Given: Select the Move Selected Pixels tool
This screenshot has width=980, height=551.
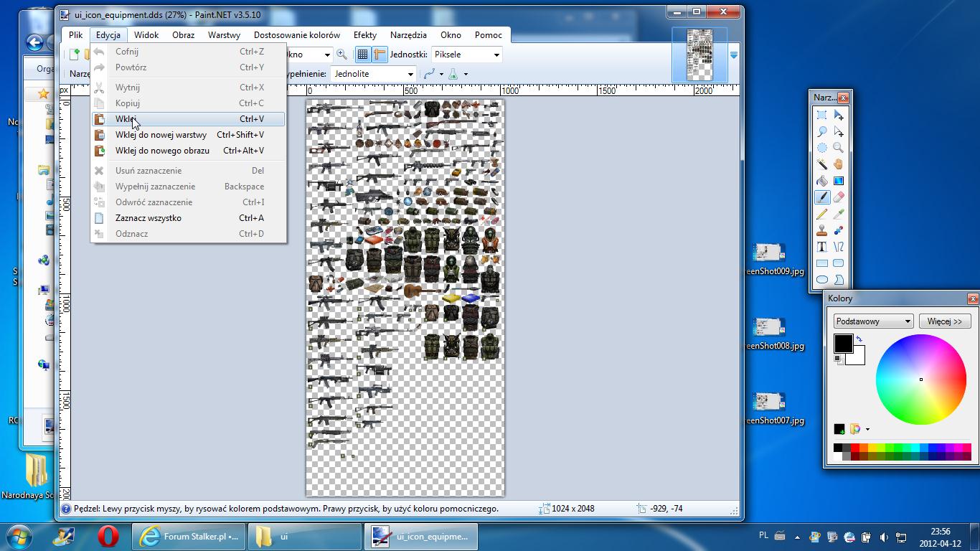Looking at the screenshot, I should (x=838, y=115).
